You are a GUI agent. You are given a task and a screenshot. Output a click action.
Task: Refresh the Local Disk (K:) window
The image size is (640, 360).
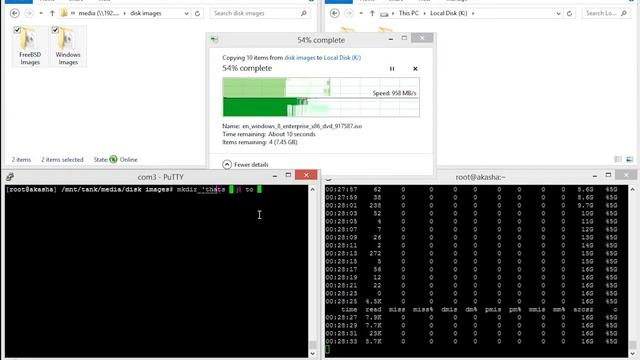[569, 13]
